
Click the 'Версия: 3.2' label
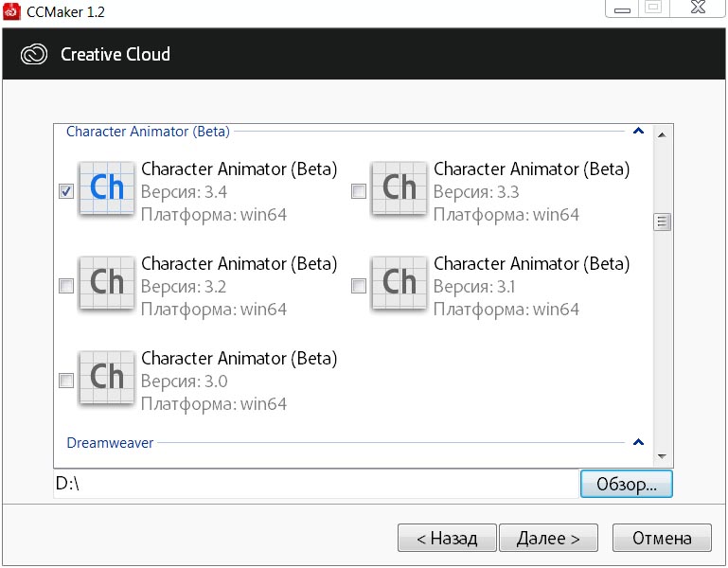pos(184,287)
